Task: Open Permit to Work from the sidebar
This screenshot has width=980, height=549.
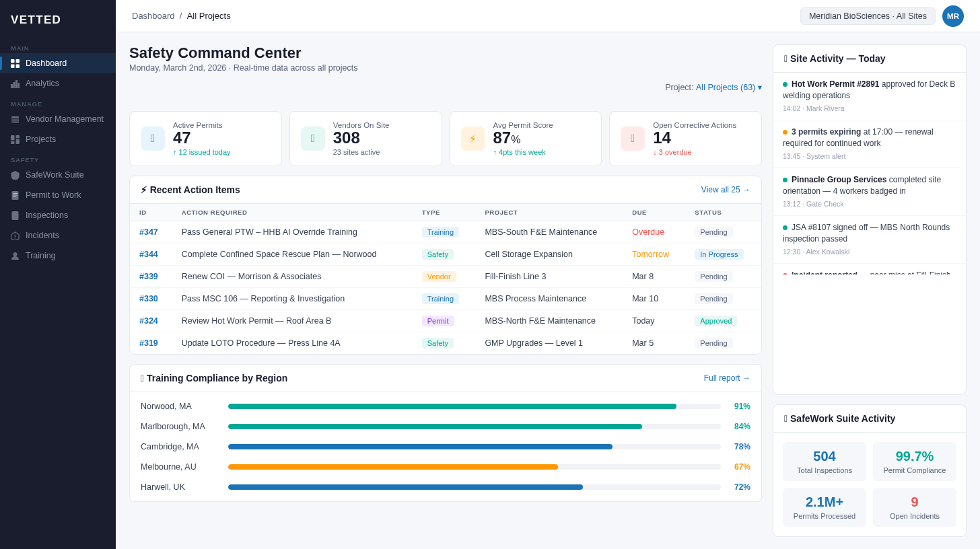Action: click(15, 195)
